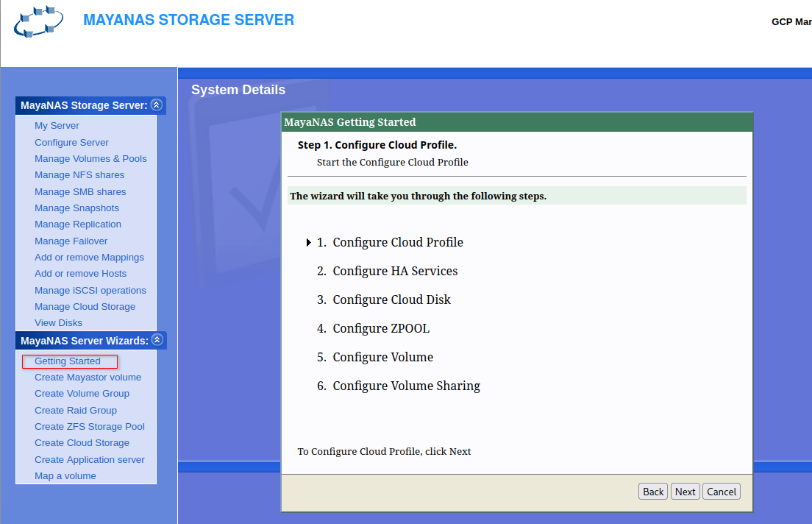The height and width of the screenshot is (524, 812).
Task: Open Configure Server in sidebar
Action: (x=71, y=143)
